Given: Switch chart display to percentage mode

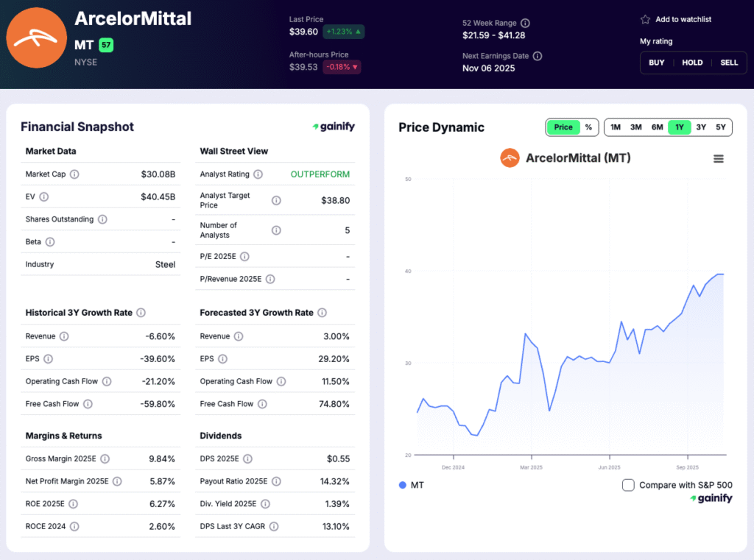Looking at the screenshot, I should (x=587, y=127).
